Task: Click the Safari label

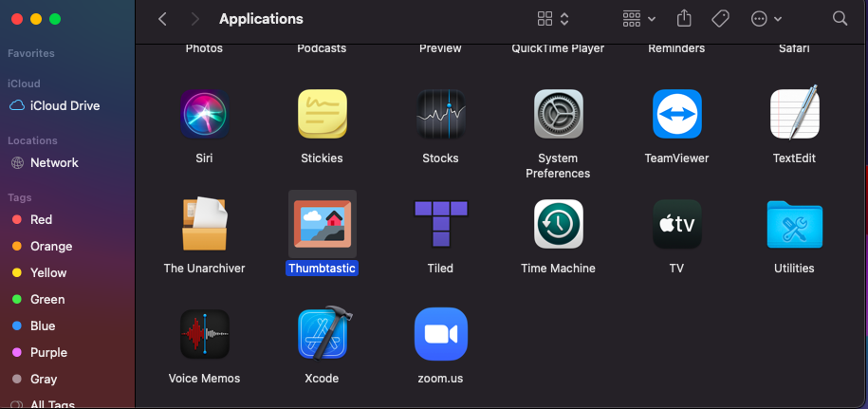Action: tap(794, 48)
